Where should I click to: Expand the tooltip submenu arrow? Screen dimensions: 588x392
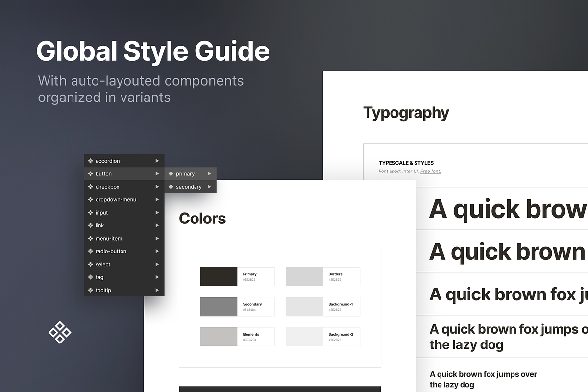point(157,290)
